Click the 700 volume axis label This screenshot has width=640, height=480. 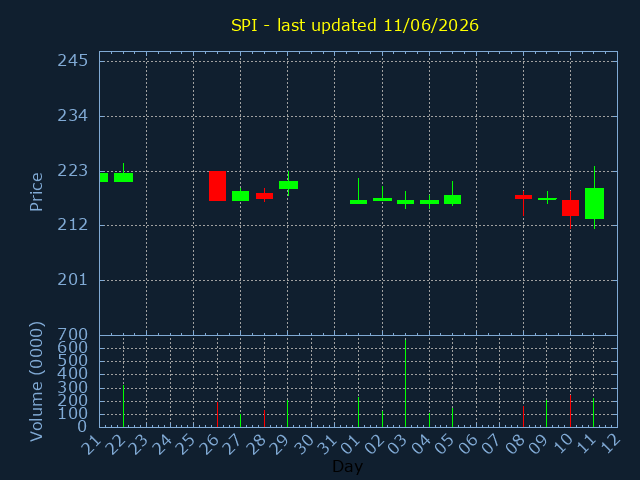(x=73, y=335)
